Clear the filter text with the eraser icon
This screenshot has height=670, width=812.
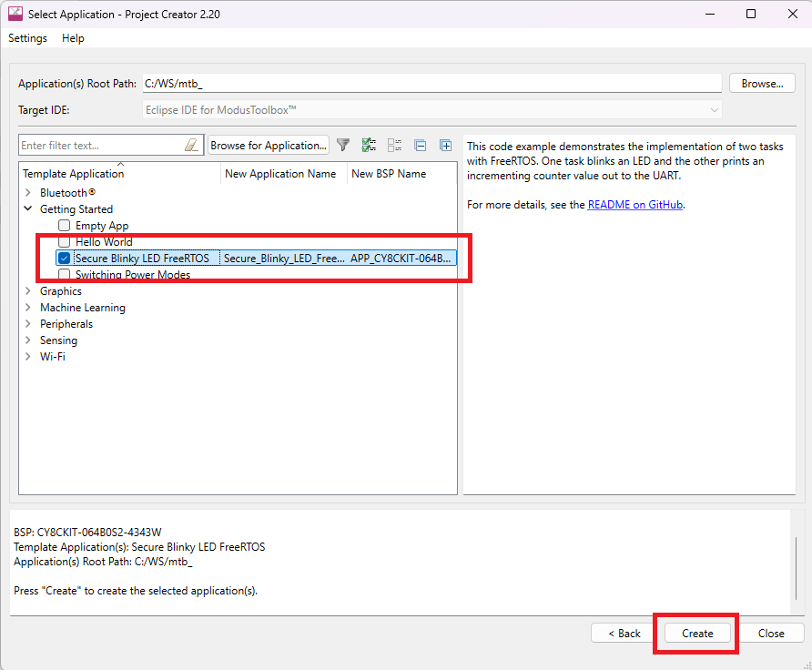click(191, 146)
